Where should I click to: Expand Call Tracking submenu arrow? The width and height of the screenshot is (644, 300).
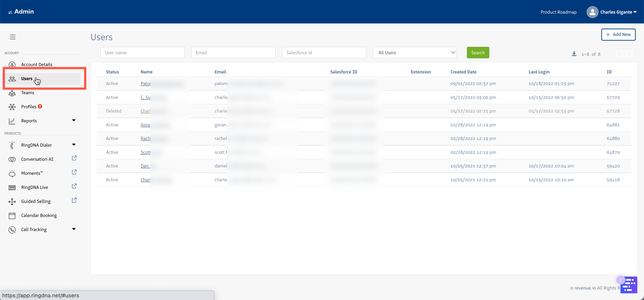[74, 229]
